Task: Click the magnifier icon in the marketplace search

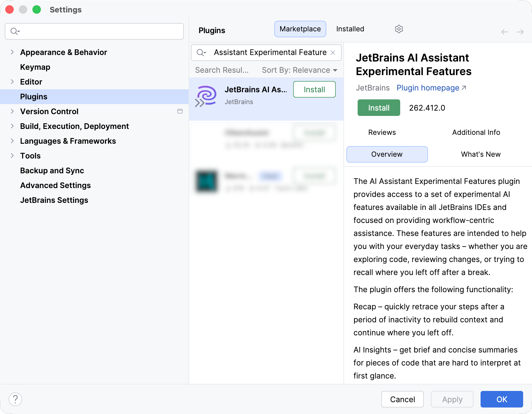Action: (201, 52)
